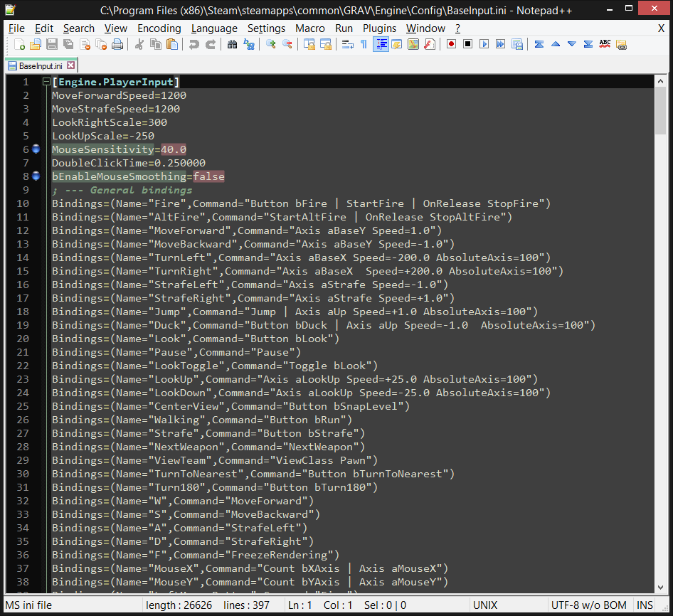Viewport: 673px width, 616px height.
Task: Save the file with the floppy icon
Action: click(x=52, y=44)
